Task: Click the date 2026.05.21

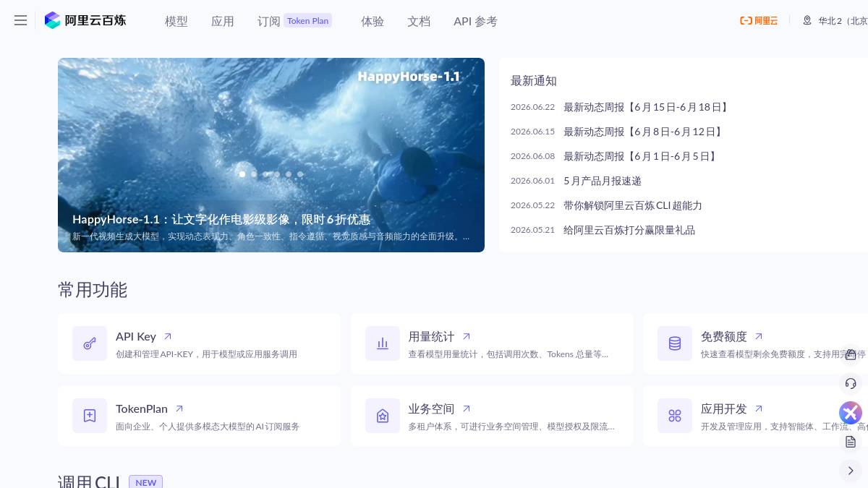Action: pos(532,230)
